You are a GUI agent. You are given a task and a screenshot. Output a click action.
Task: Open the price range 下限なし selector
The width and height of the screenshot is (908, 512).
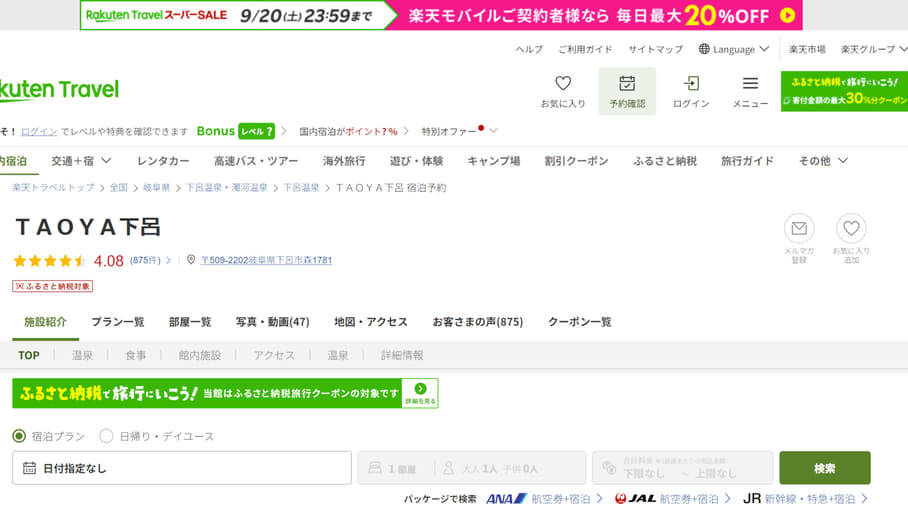683,468
